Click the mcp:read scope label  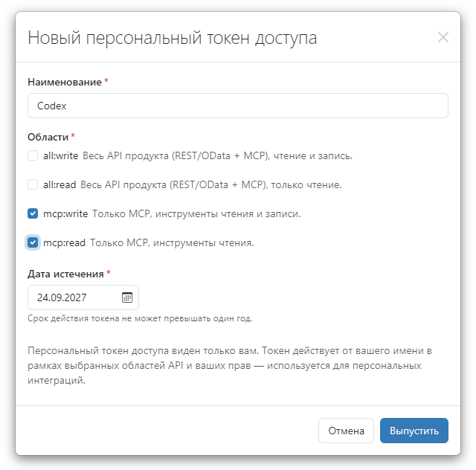click(x=64, y=243)
